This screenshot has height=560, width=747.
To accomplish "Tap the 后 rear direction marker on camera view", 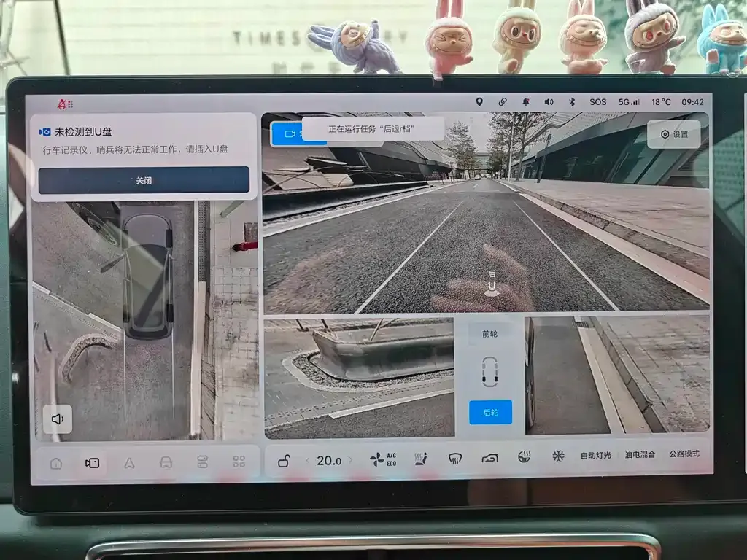I will [x=492, y=282].
